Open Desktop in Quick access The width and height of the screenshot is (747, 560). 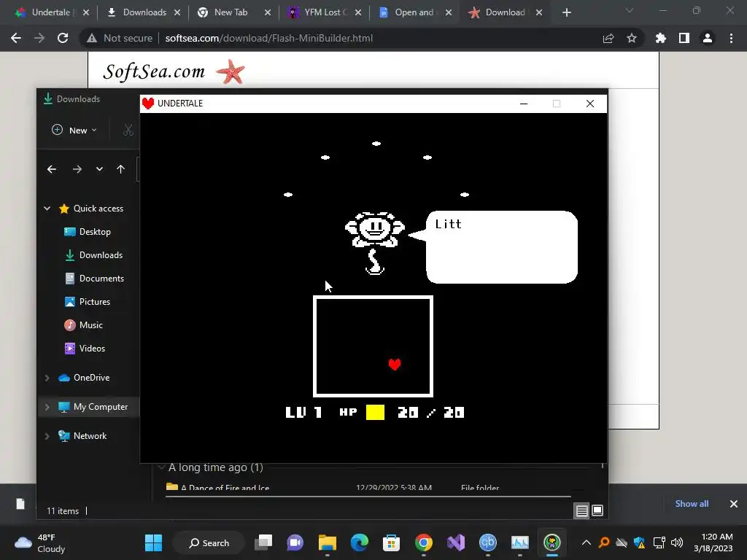[88, 231]
